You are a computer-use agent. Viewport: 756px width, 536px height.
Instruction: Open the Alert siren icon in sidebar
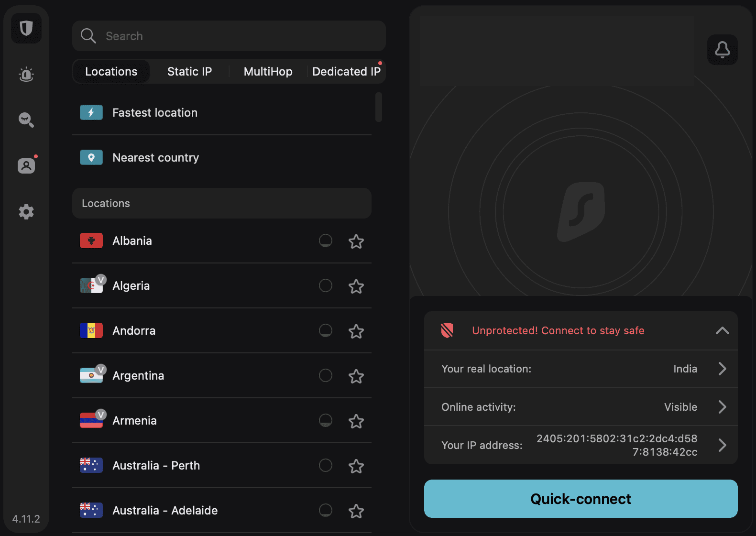(26, 74)
